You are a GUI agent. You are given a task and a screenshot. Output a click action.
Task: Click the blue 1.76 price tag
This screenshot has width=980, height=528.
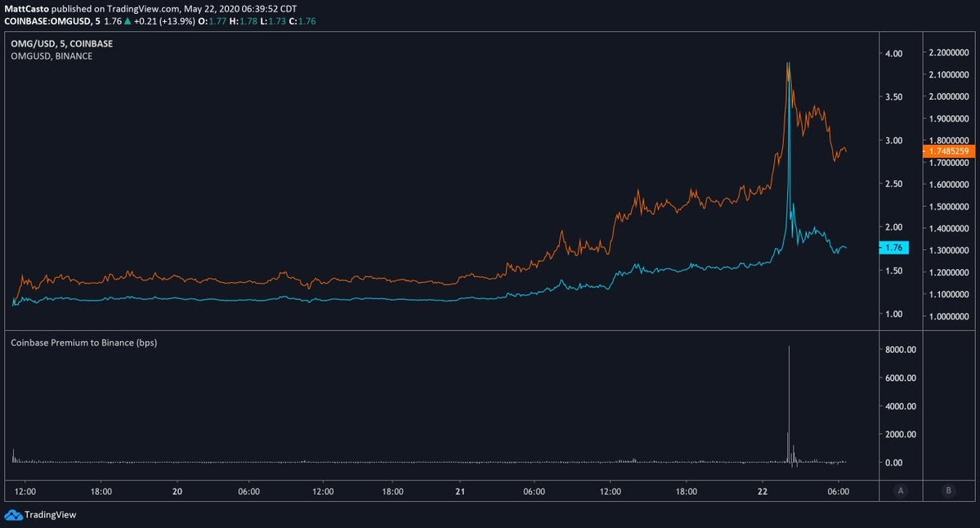[x=893, y=248]
